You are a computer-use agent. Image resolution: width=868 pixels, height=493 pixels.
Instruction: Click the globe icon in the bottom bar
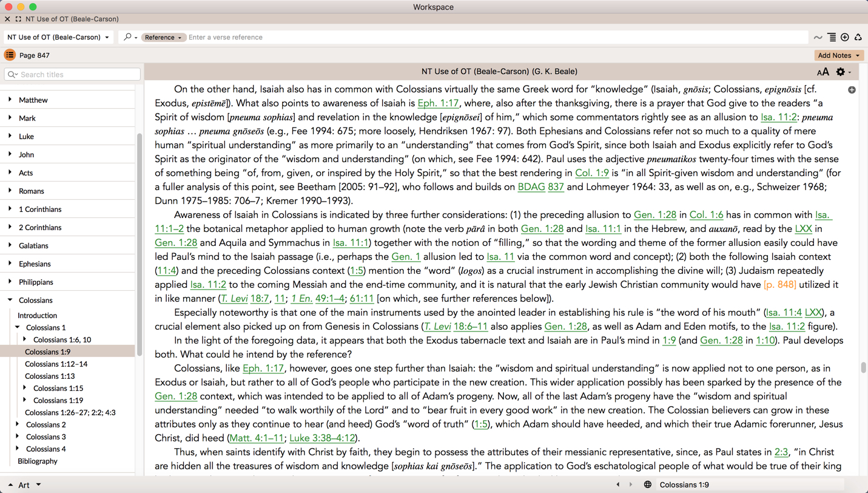tap(647, 484)
